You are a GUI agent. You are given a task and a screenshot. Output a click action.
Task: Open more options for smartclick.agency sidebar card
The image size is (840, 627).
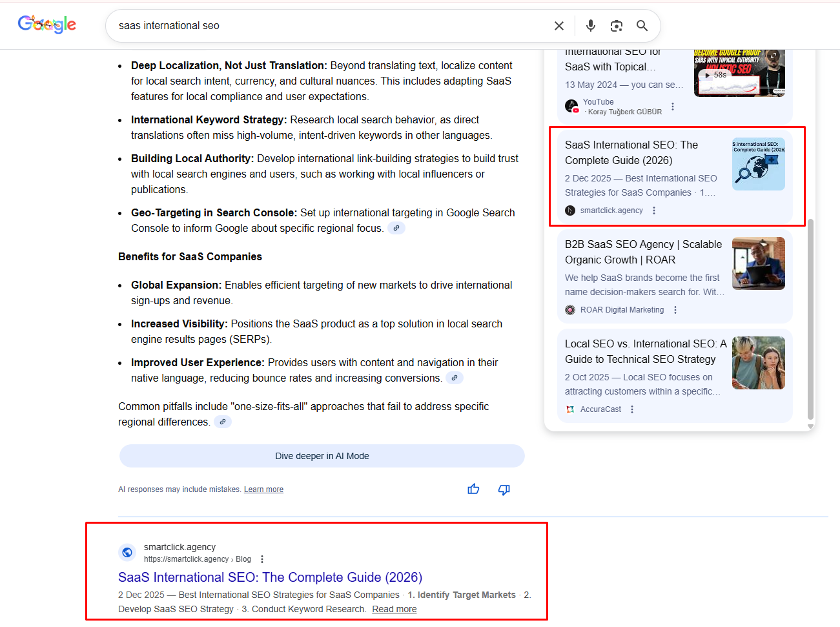(x=654, y=211)
